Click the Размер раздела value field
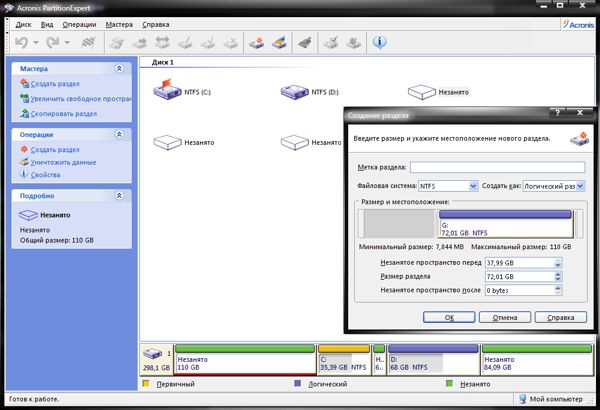Viewport: 600px width, 410px height. [x=520, y=276]
